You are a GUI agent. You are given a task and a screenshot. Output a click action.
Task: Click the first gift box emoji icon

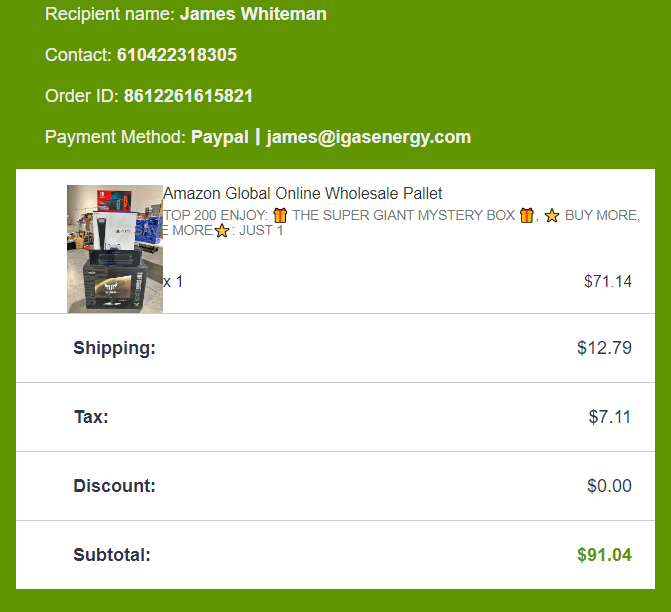coord(280,215)
